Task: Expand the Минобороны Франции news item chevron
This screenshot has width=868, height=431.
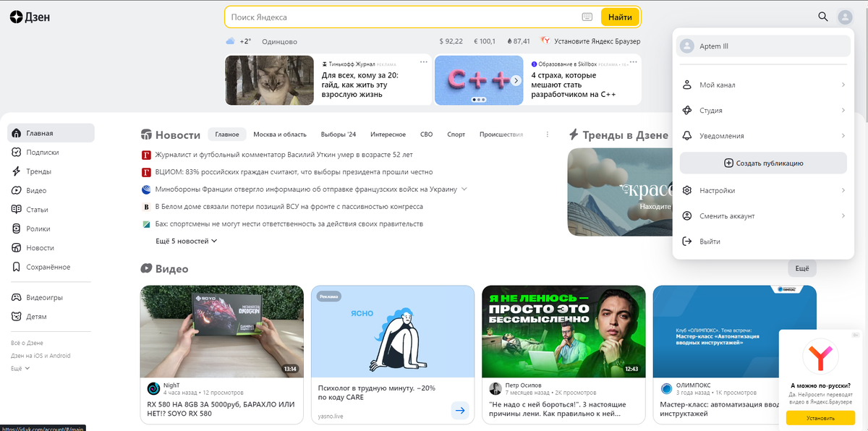Action: [x=464, y=189]
